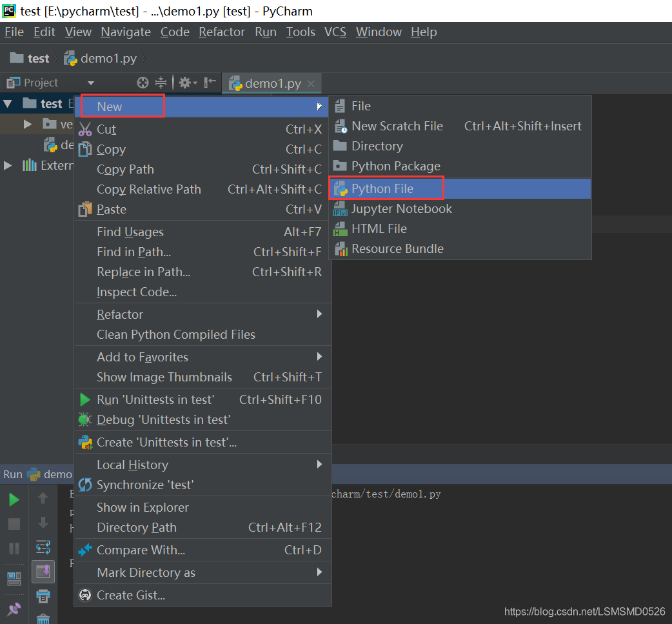Click the up arrow icon in Run panel
The image size is (672, 624).
pos(43,498)
